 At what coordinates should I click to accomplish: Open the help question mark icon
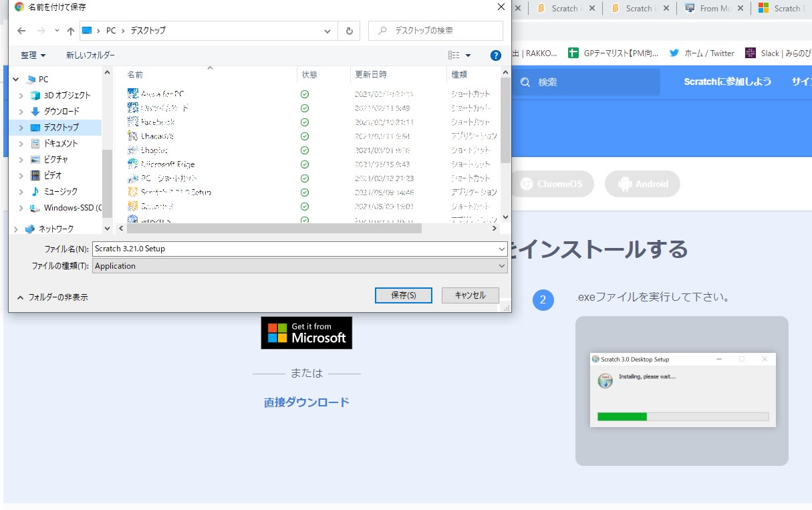pyautogui.click(x=495, y=55)
